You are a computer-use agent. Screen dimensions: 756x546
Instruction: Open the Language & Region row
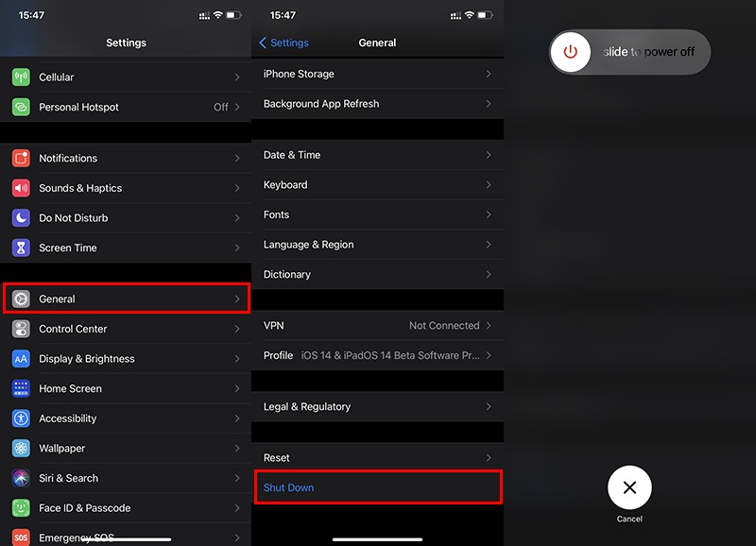coord(378,245)
